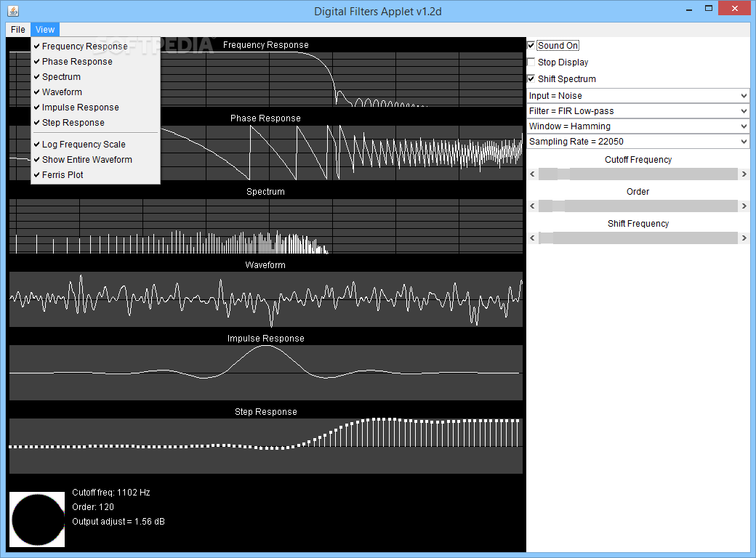Expand the Filter = FIR Low-pass dropdown
This screenshot has height=558, width=756.
point(638,111)
